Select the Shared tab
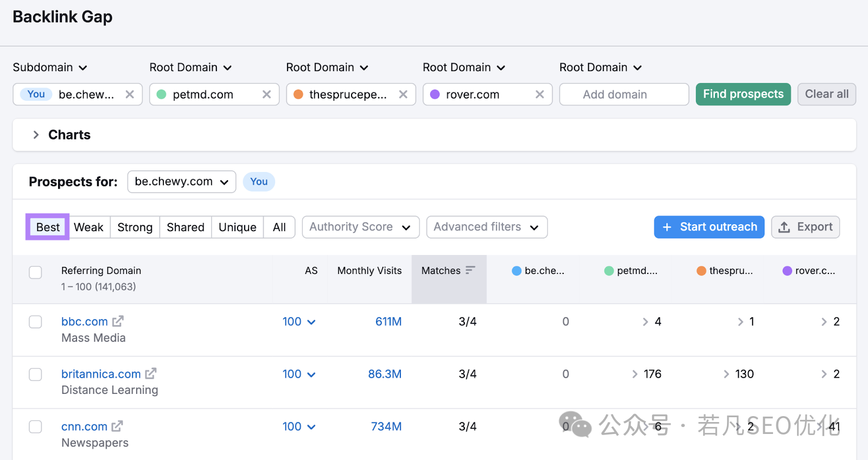 coord(186,227)
